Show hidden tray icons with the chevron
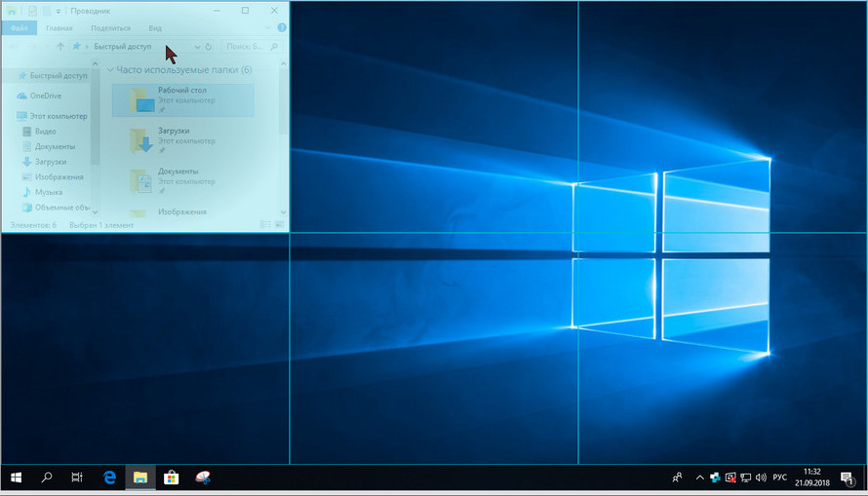This screenshot has width=868, height=496. point(698,477)
